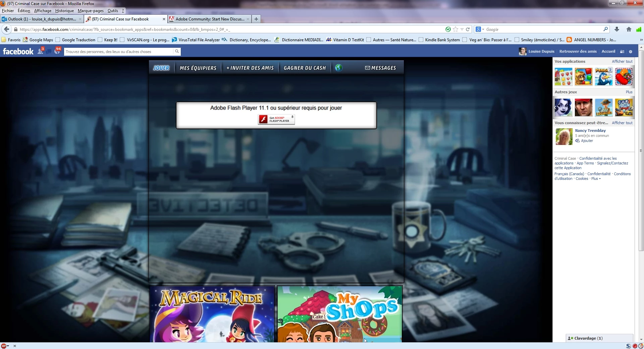
Task: Open Facebook friend requests icon
Action: tap(40, 51)
